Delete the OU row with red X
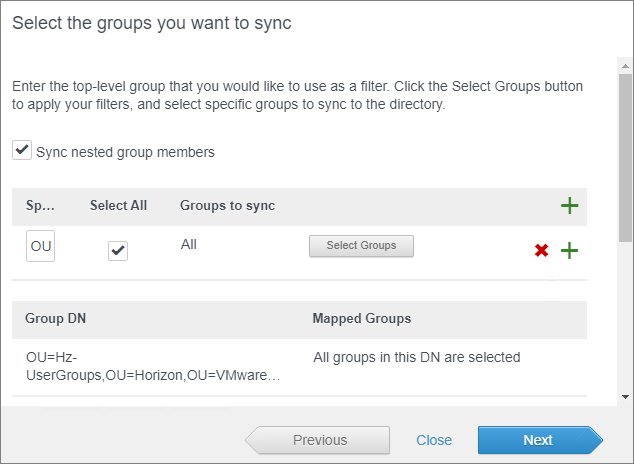Image resolution: width=634 pixels, height=464 pixels. pos(541,250)
